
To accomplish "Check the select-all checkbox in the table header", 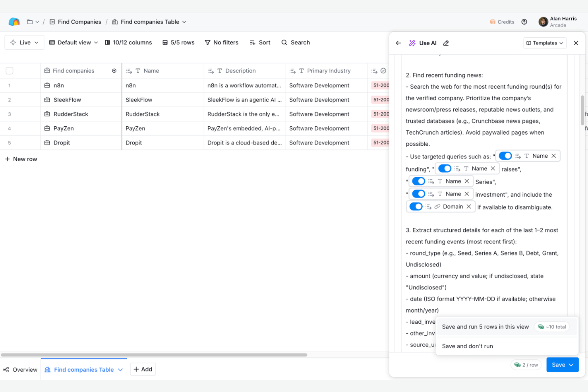I will tap(10, 70).
